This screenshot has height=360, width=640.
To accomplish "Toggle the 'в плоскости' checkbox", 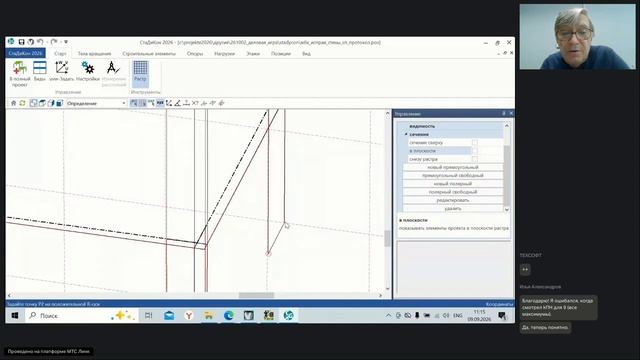I will click(475, 151).
